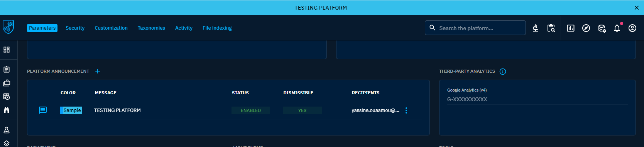Click the STATUS column header
The image size is (644, 147).
pos(240,93)
